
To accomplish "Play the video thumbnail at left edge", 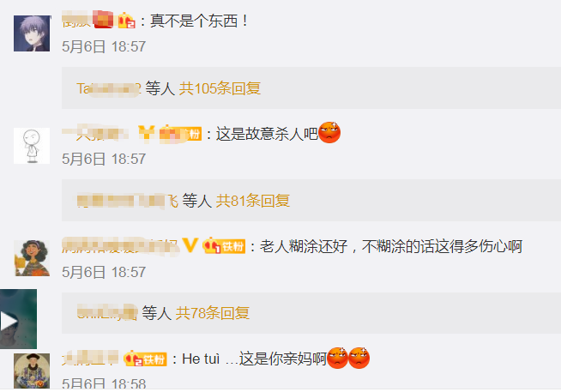I will pos(18,319).
